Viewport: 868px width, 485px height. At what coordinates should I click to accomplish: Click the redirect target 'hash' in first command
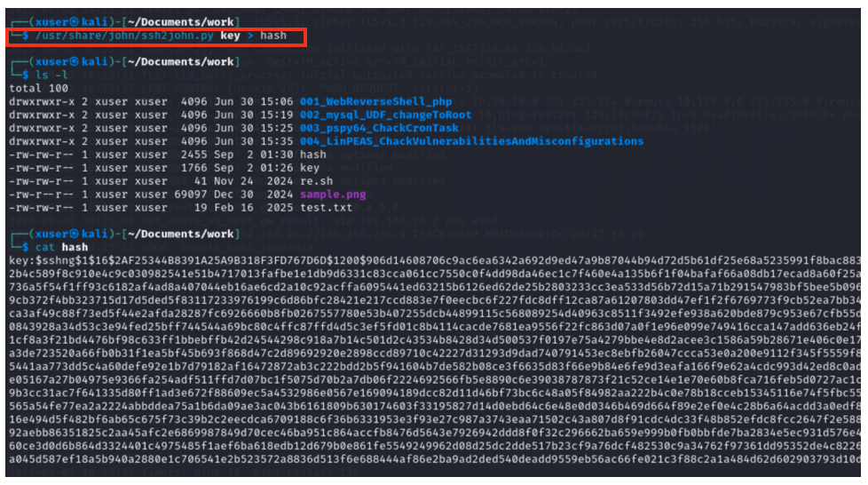pos(273,36)
